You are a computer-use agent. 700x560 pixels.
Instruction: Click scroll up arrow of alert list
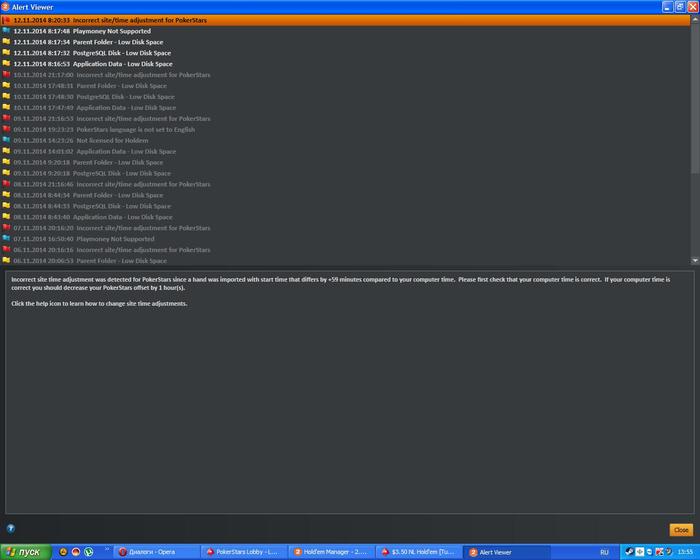[x=695, y=19]
